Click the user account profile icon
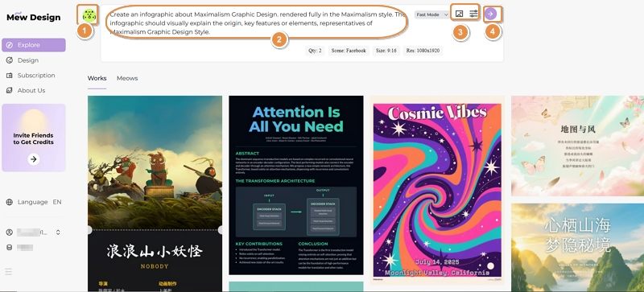The height and width of the screenshot is (292, 644). click(10, 232)
